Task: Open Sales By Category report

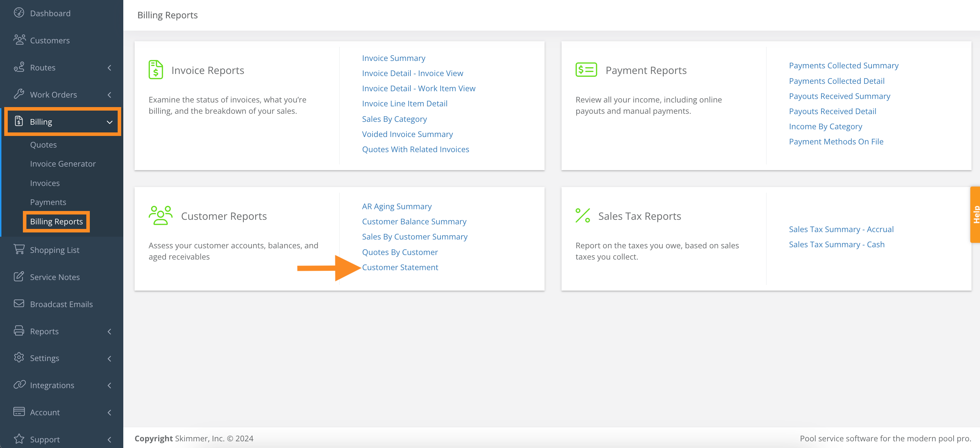Action: [x=394, y=119]
